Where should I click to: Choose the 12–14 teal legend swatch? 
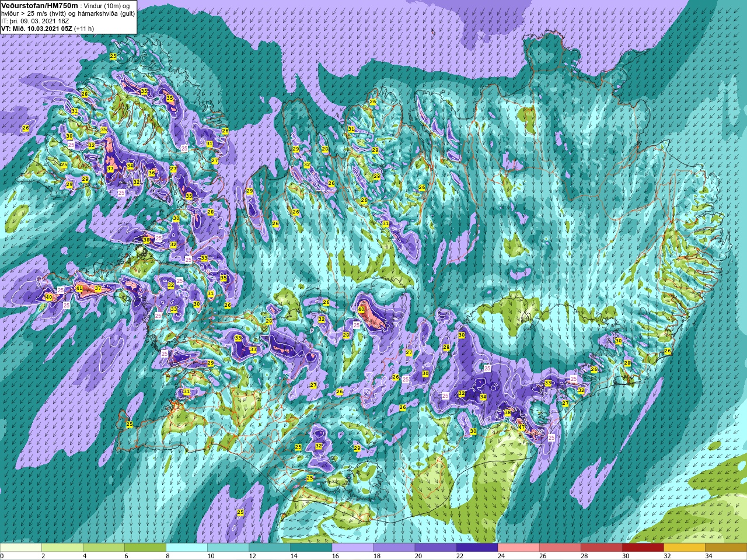point(270,548)
